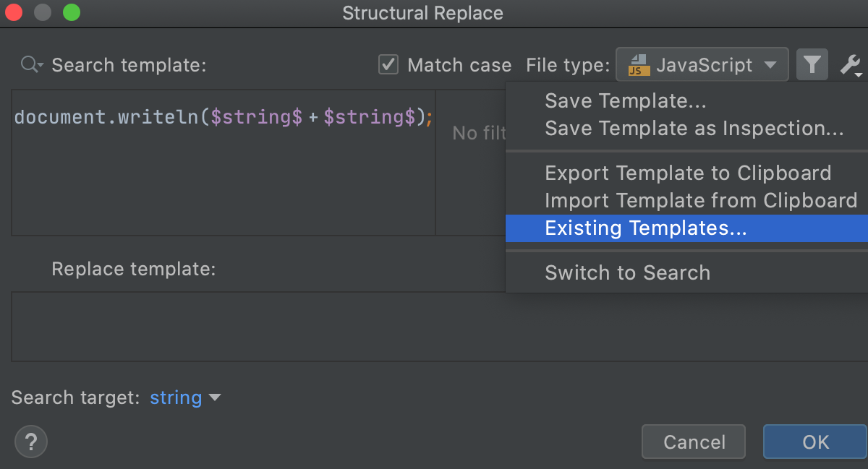Open help via the question mark icon
The image size is (868, 469).
pyautogui.click(x=30, y=442)
